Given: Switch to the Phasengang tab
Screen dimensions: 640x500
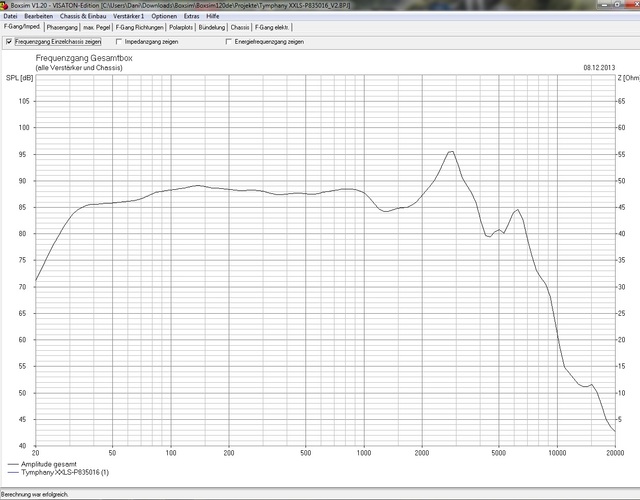Looking at the screenshot, I should [62, 28].
